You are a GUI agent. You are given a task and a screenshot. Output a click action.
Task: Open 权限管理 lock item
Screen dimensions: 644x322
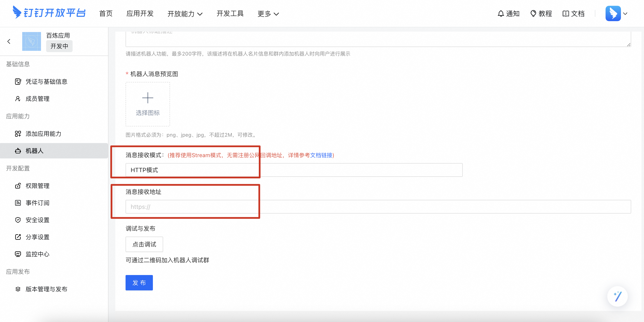coord(38,186)
